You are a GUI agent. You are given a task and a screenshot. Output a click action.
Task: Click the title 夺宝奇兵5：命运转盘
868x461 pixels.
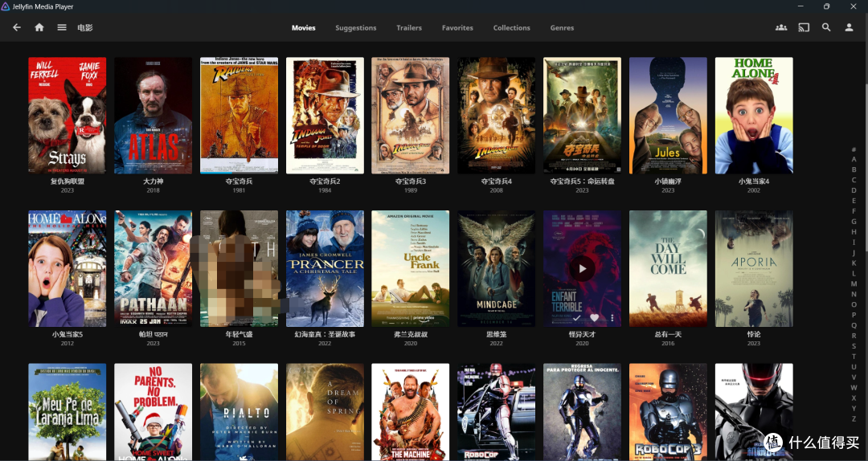point(582,181)
